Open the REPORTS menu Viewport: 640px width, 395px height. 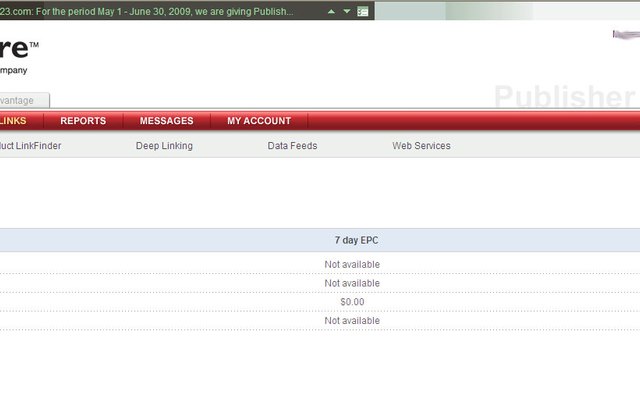point(83,121)
